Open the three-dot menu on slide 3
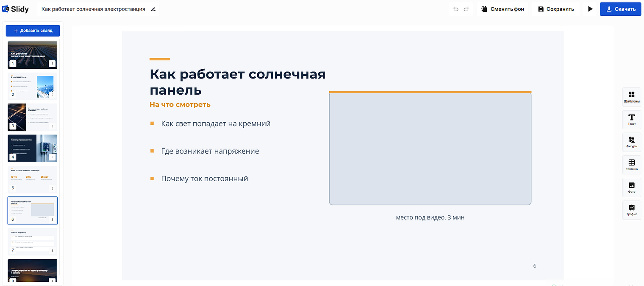Viewport: 644px width, 286px height. 52,126
